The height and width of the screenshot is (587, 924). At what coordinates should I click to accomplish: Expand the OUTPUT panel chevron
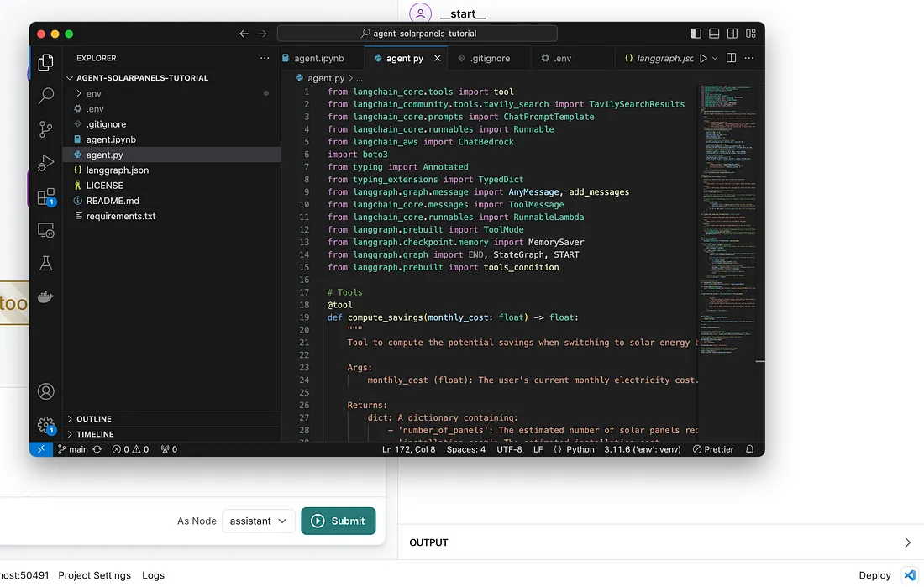(907, 542)
